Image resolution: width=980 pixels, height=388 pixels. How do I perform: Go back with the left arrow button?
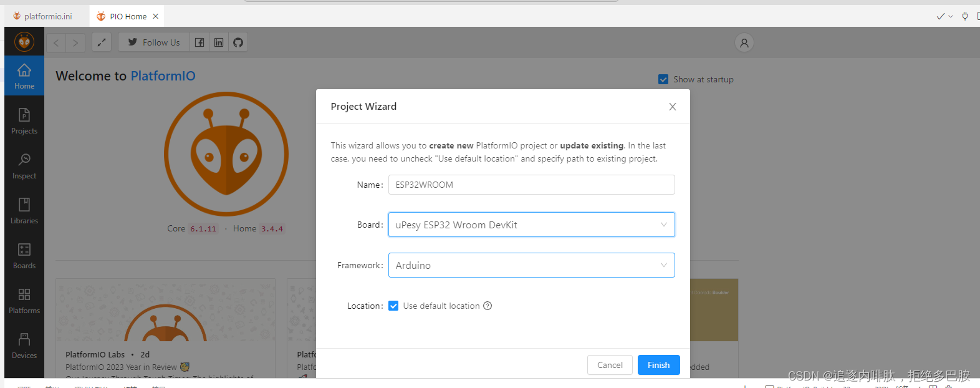(56, 42)
